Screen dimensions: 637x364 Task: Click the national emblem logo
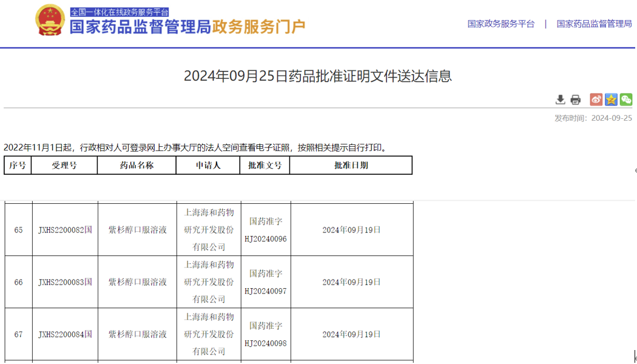50,21
